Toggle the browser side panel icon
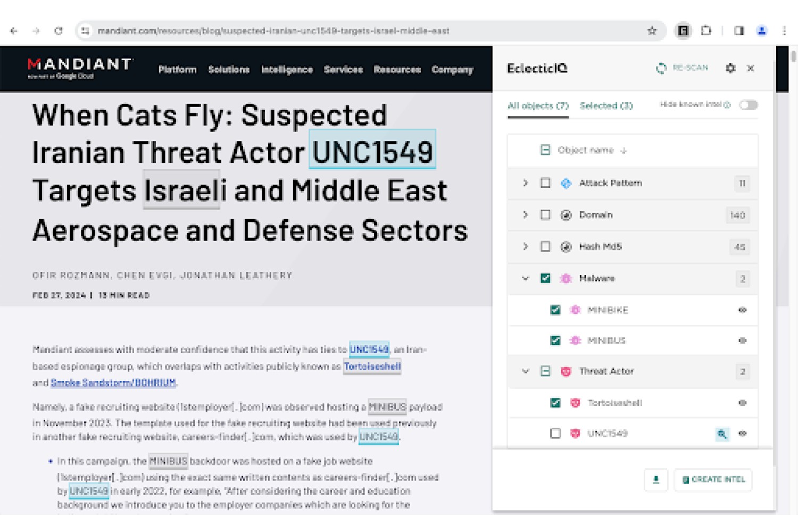798x532 pixels. point(739,31)
